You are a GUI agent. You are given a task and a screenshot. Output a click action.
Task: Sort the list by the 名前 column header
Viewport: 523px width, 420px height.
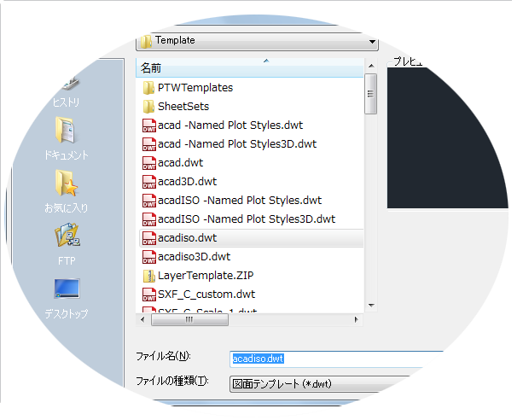[249, 67]
